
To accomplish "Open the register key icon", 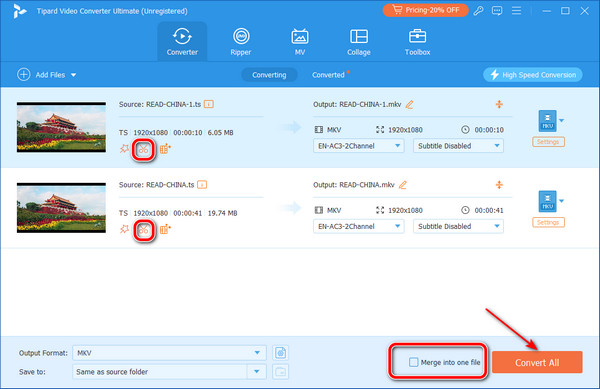I will click(x=478, y=11).
